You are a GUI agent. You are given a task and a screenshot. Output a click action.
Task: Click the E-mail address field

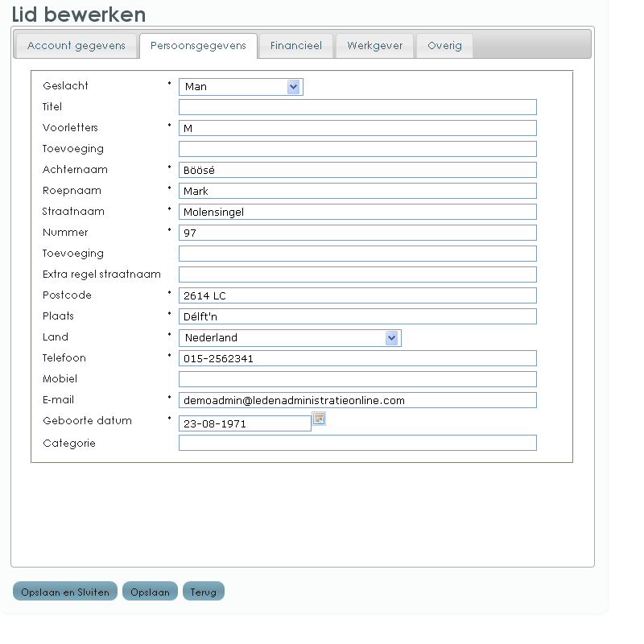point(357,400)
